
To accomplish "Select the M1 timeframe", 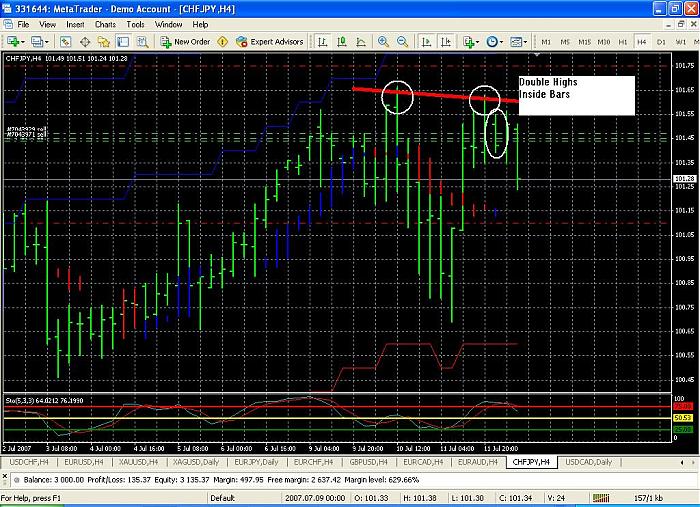I will (x=546, y=42).
